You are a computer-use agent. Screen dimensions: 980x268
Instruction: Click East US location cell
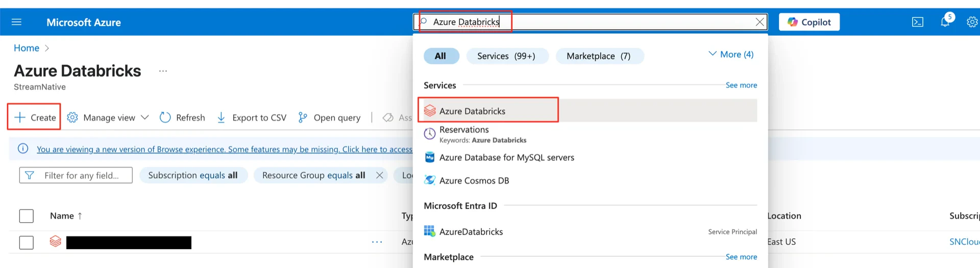[x=781, y=242]
